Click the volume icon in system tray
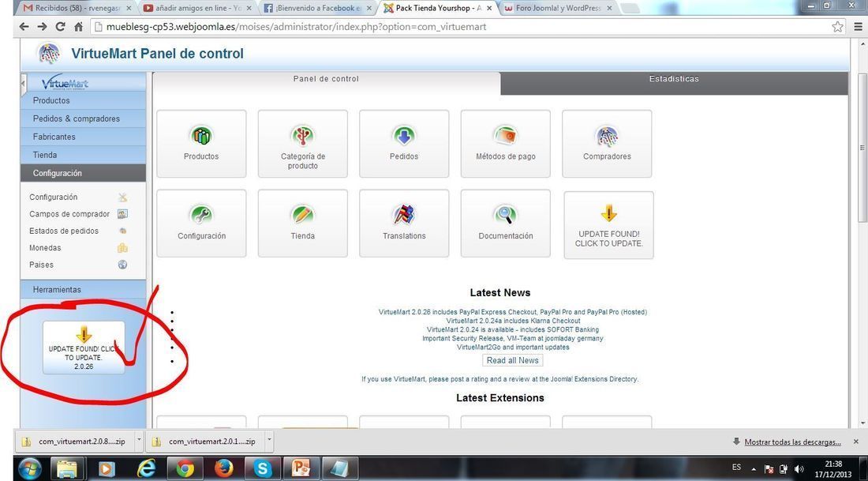This screenshot has height=481, width=868. click(x=799, y=469)
